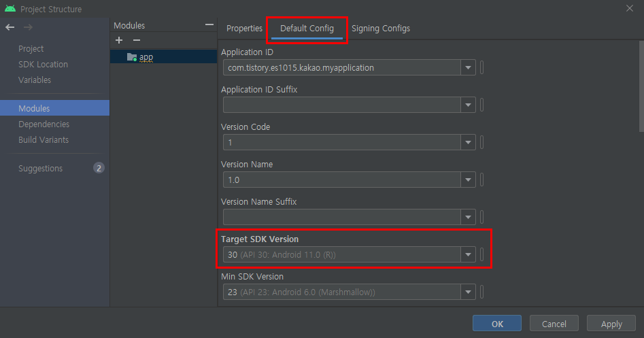
Task: Click the back arrow navigation icon
Action: 10,27
